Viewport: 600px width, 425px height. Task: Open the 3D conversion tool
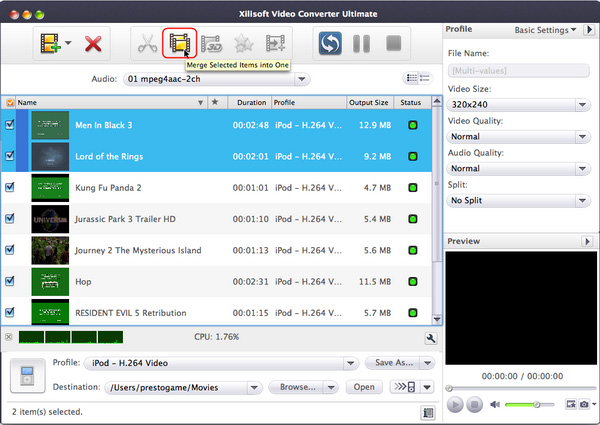[211, 44]
